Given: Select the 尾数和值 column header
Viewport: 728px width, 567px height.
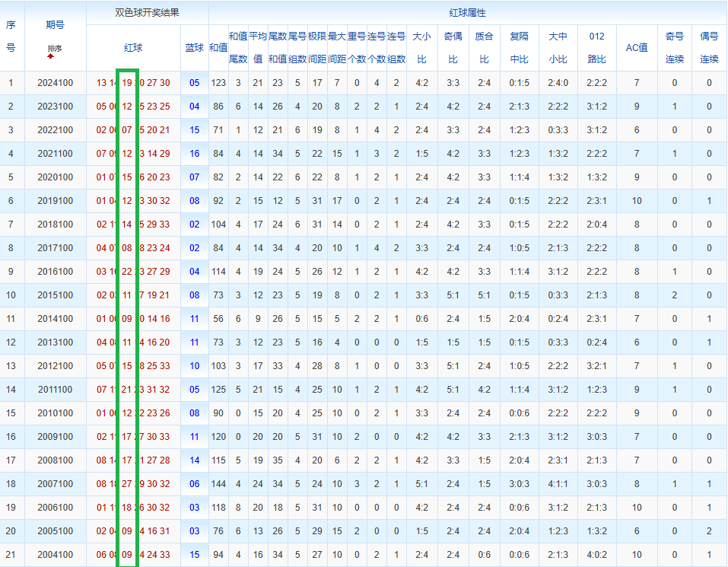Looking at the screenshot, I should tap(278, 48).
